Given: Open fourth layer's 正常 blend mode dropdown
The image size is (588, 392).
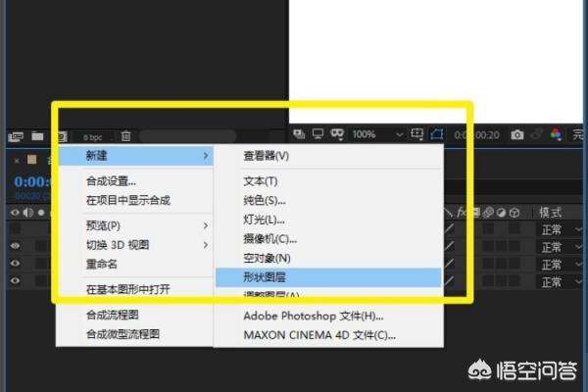Looking at the screenshot, I should pos(562,281).
